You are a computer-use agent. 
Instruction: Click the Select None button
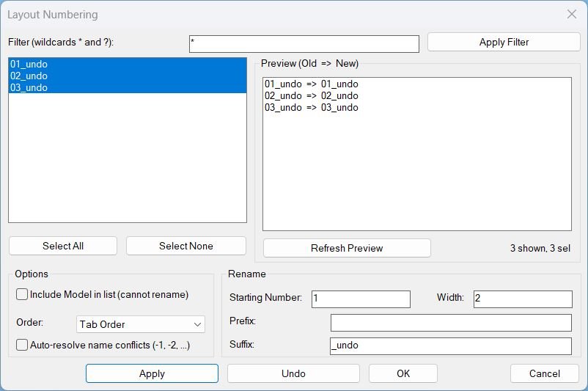tap(186, 246)
